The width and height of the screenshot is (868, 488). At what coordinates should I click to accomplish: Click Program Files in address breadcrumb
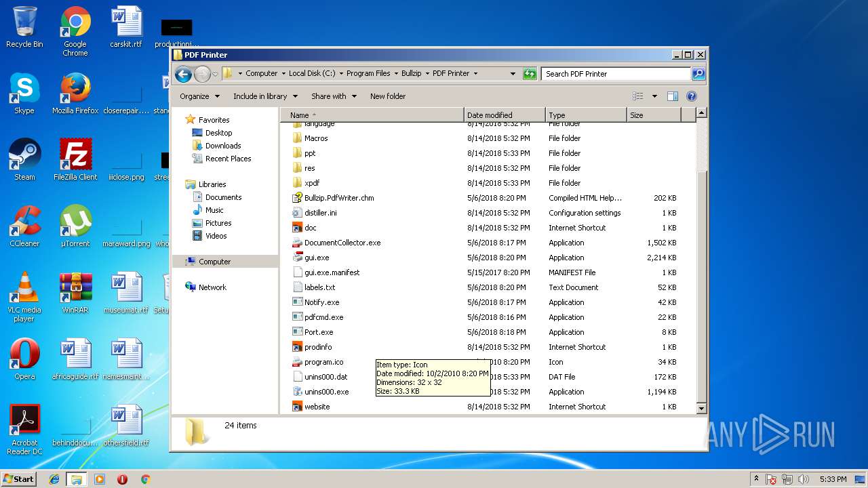click(368, 74)
